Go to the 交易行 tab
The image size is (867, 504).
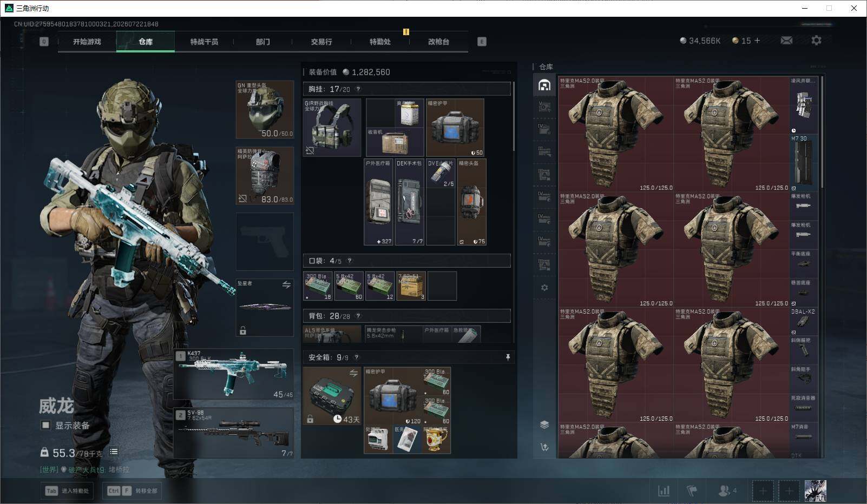(x=321, y=42)
